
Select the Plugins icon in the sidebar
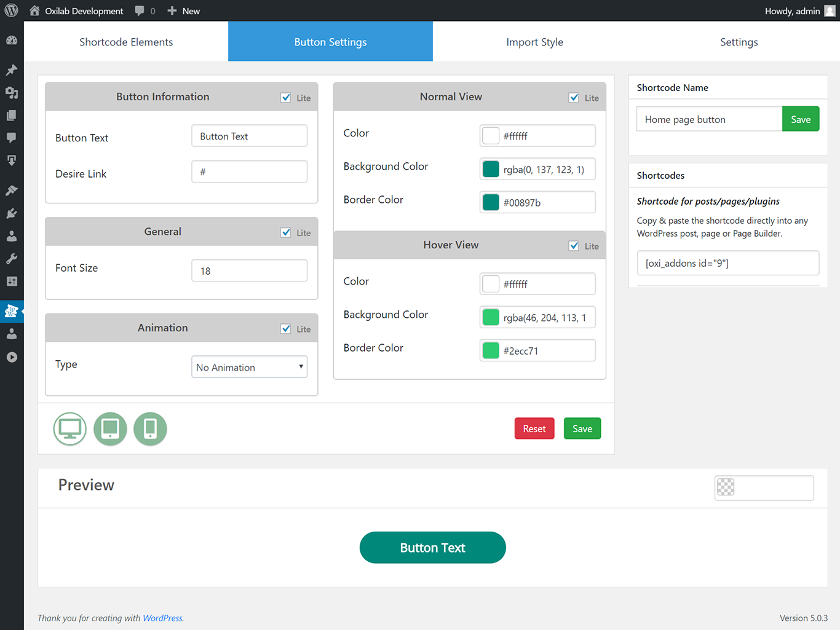tap(11, 213)
